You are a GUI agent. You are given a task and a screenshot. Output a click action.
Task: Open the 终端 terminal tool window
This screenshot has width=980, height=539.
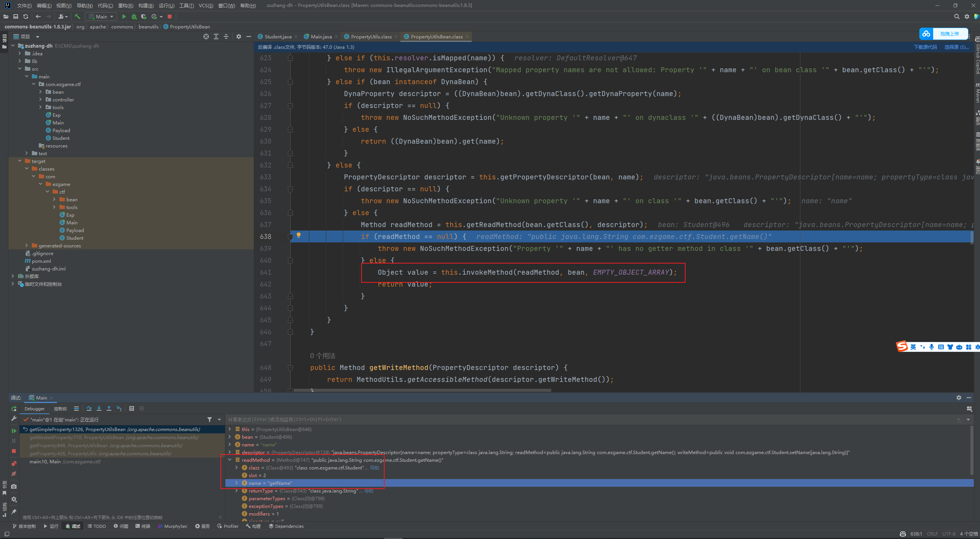click(x=143, y=526)
